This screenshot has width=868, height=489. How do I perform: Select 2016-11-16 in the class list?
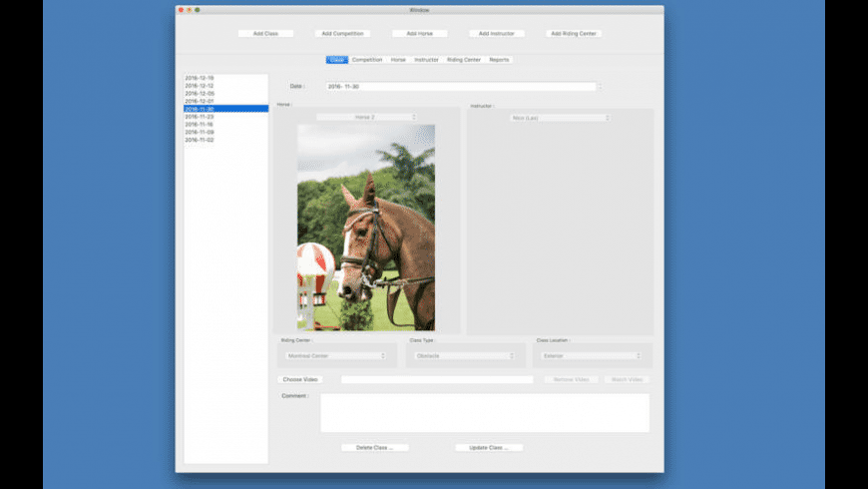click(x=225, y=125)
